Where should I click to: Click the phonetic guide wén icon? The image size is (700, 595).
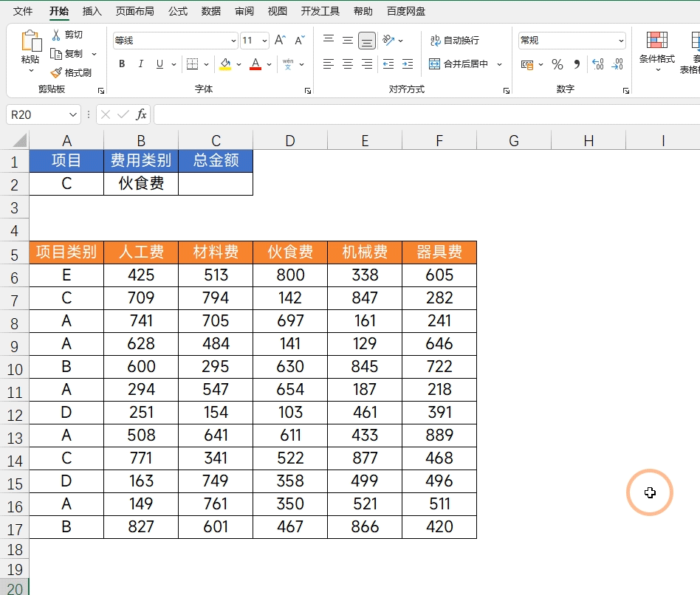pos(288,63)
